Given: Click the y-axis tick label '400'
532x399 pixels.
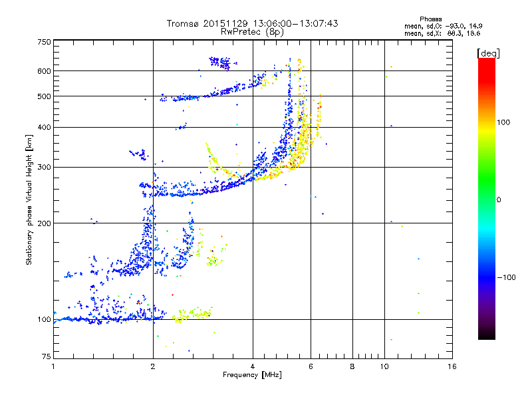Looking at the screenshot, I should [x=44, y=127].
